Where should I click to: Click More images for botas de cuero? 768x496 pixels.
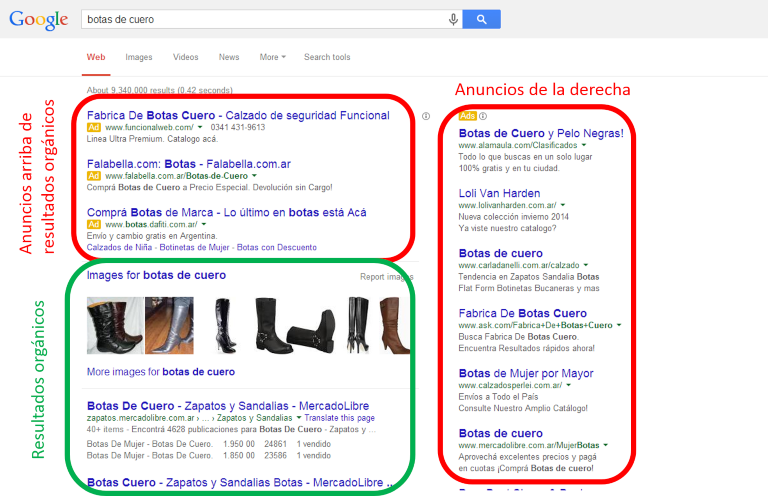161,372
